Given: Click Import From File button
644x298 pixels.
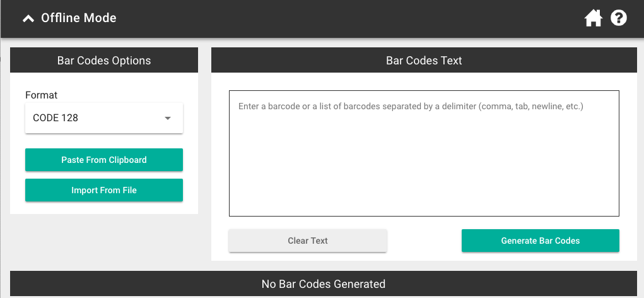Looking at the screenshot, I should click(x=104, y=190).
